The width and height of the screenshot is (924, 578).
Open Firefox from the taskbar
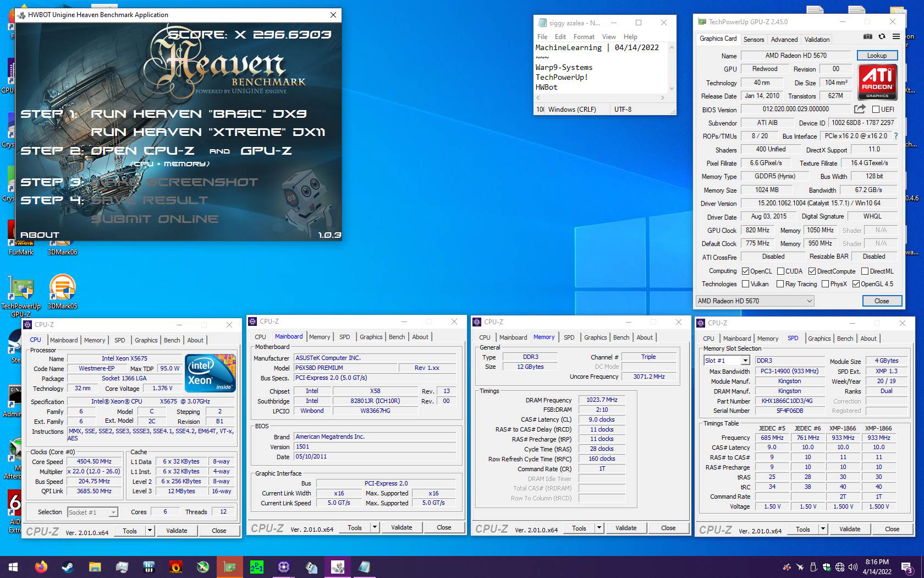coord(41,566)
